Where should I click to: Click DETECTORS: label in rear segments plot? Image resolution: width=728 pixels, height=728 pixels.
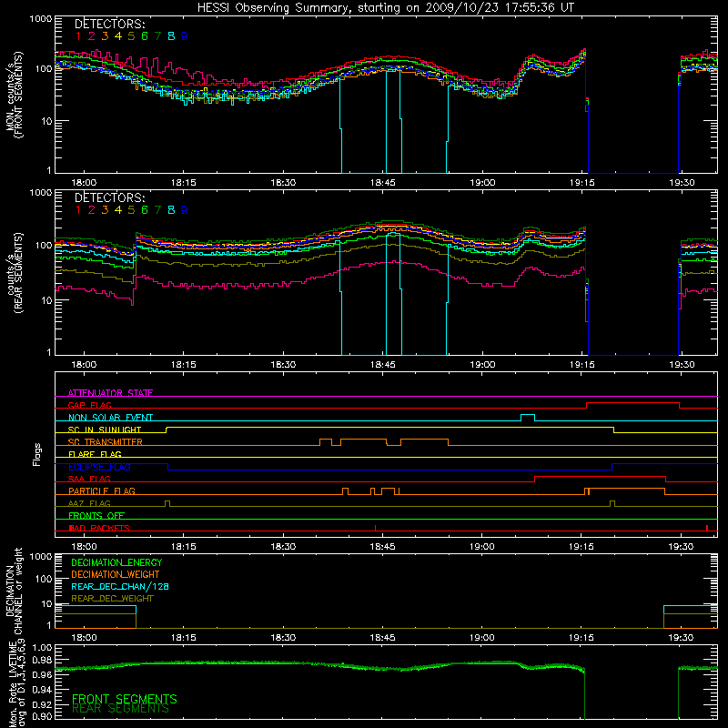[109, 197]
